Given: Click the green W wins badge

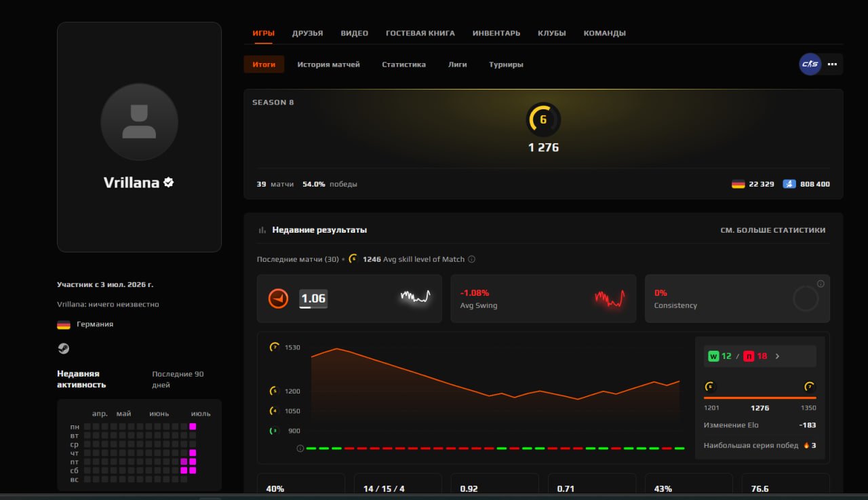Looking at the screenshot, I should click(x=713, y=355).
